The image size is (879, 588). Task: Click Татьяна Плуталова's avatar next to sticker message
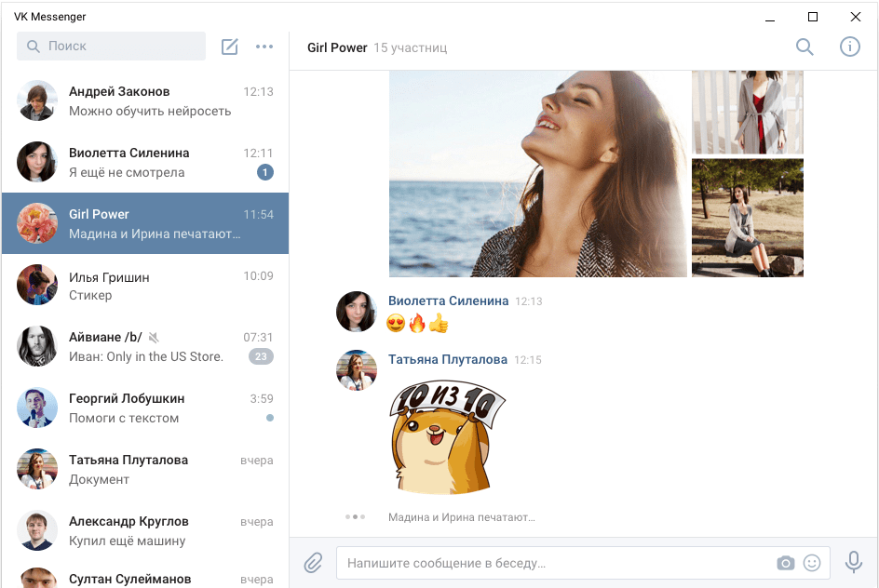coord(357,370)
